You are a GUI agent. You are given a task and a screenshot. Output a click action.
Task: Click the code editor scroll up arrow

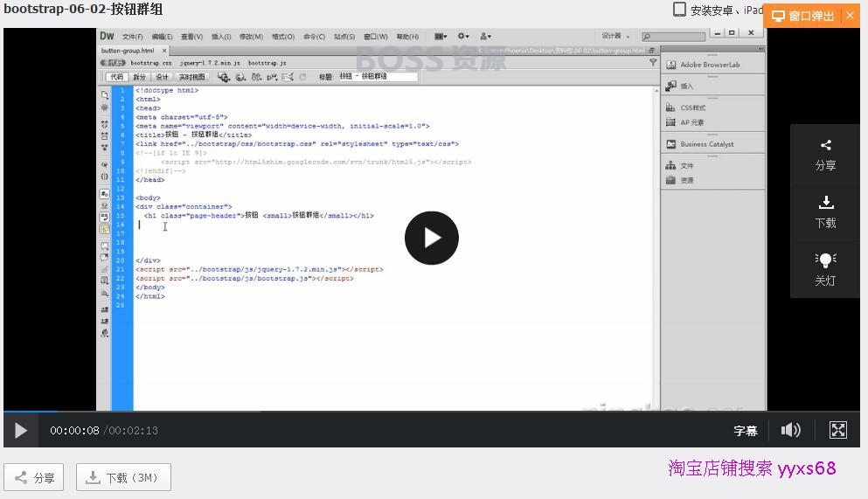coord(656,90)
